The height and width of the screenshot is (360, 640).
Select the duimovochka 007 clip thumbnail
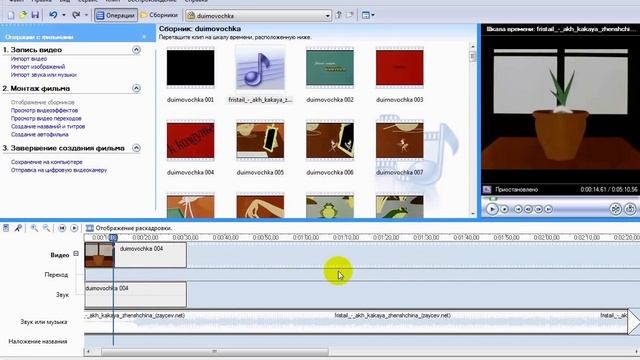click(400, 140)
